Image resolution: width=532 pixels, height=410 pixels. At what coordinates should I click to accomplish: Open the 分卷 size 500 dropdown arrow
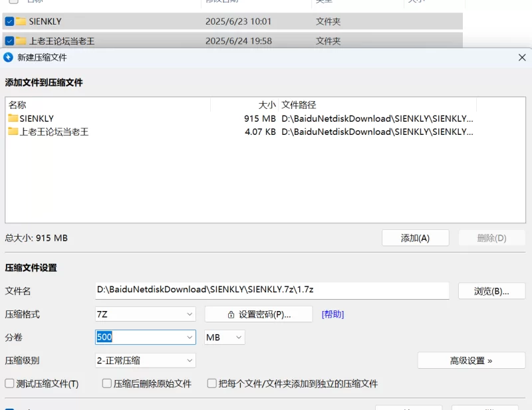(x=190, y=337)
